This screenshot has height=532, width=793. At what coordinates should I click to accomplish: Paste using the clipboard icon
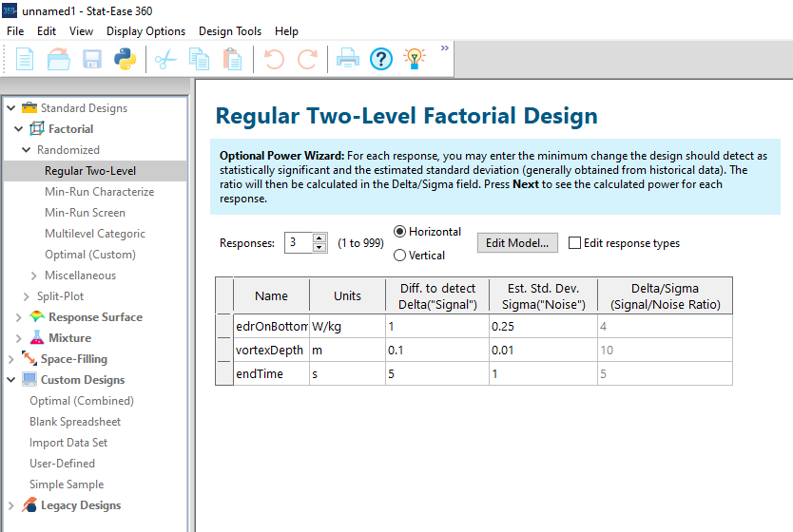(x=233, y=59)
